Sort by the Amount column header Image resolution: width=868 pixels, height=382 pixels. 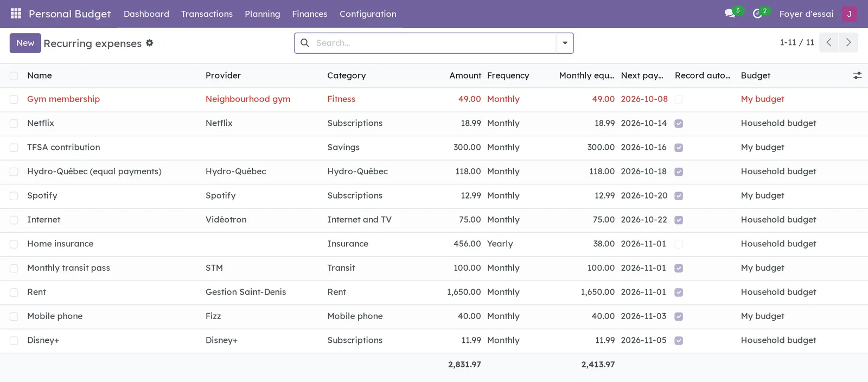(465, 75)
